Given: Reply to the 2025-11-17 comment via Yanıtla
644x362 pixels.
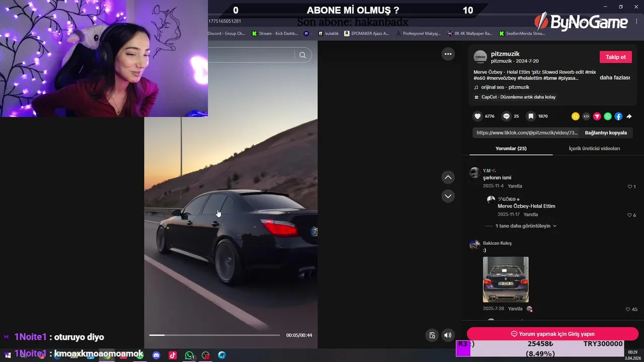Looking at the screenshot, I should click(530, 215).
